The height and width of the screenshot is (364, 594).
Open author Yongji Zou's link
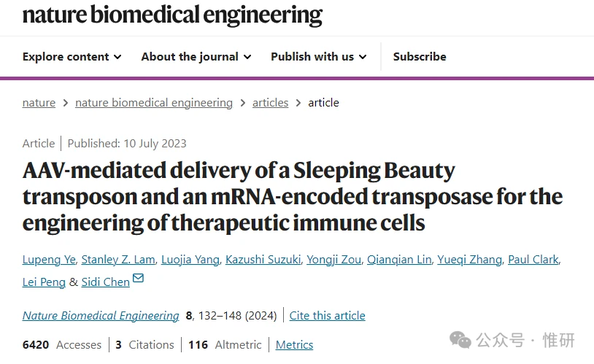tap(333, 260)
